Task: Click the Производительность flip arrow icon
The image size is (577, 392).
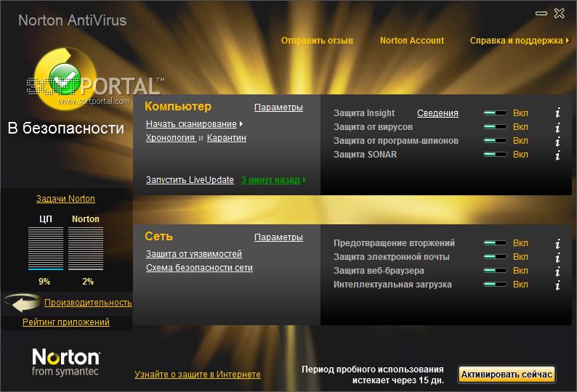Action: (x=23, y=302)
